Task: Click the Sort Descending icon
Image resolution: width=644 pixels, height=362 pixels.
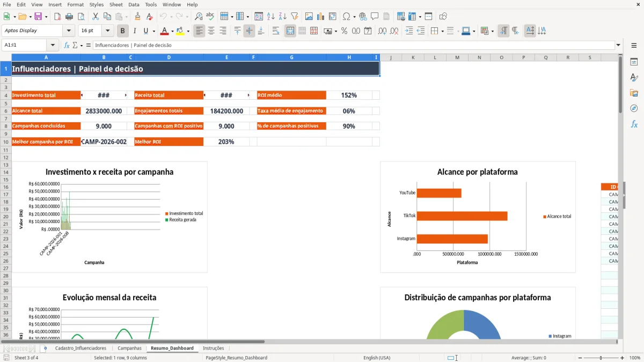Action: [x=283, y=17]
